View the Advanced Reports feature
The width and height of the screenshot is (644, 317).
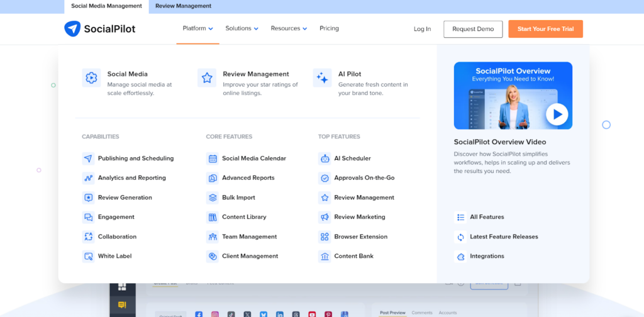point(248,178)
